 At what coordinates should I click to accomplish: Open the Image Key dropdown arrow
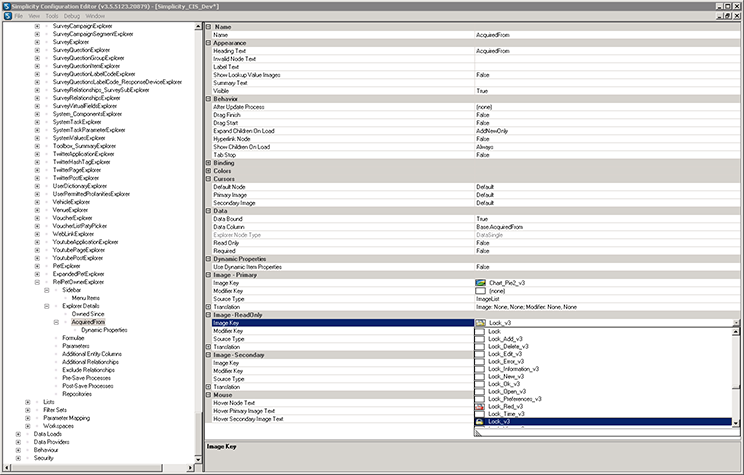[x=736, y=323]
